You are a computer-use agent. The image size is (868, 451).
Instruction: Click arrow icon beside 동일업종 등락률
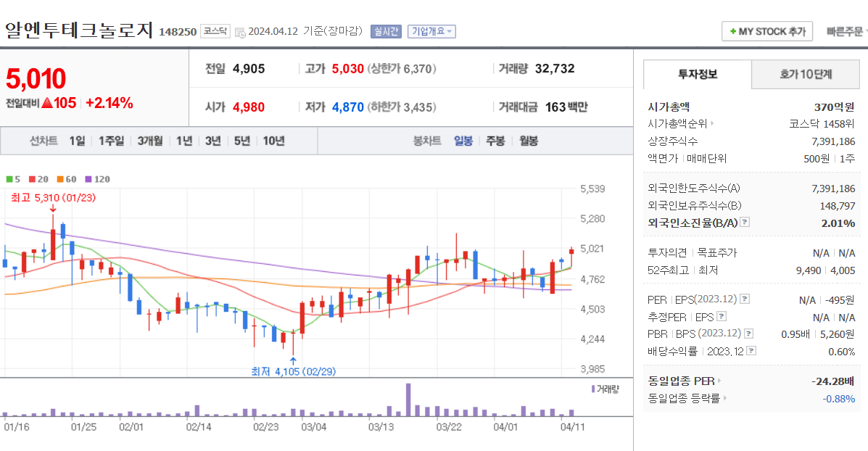coord(724,398)
